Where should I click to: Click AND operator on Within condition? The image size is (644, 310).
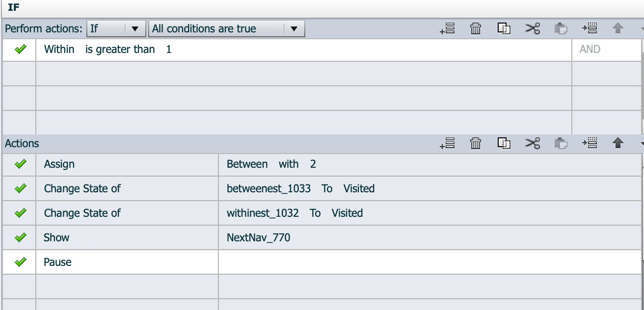[590, 49]
